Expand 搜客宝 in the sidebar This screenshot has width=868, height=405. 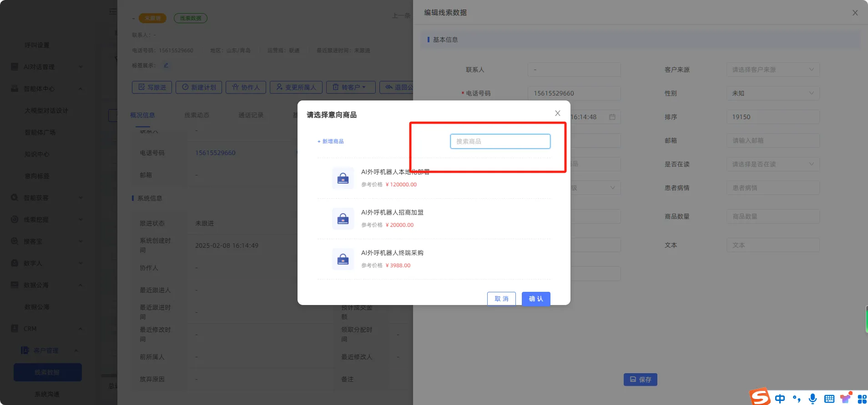point(47,241)
